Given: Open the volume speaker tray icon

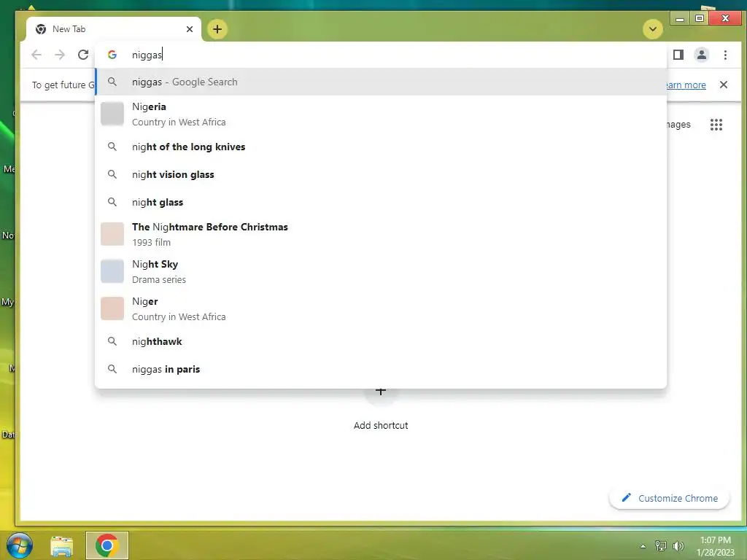Looking at the screenshot, I should [x=678, y=545].
